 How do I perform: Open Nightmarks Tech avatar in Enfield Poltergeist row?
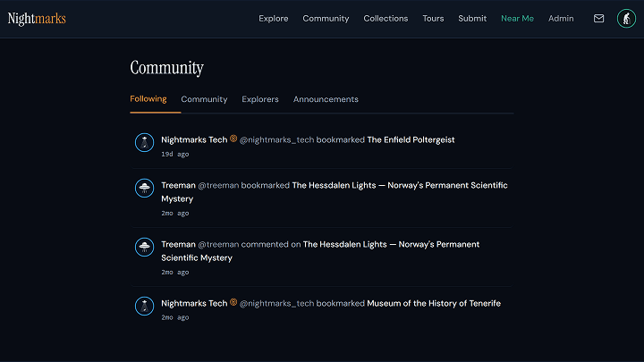click(145, 142)
